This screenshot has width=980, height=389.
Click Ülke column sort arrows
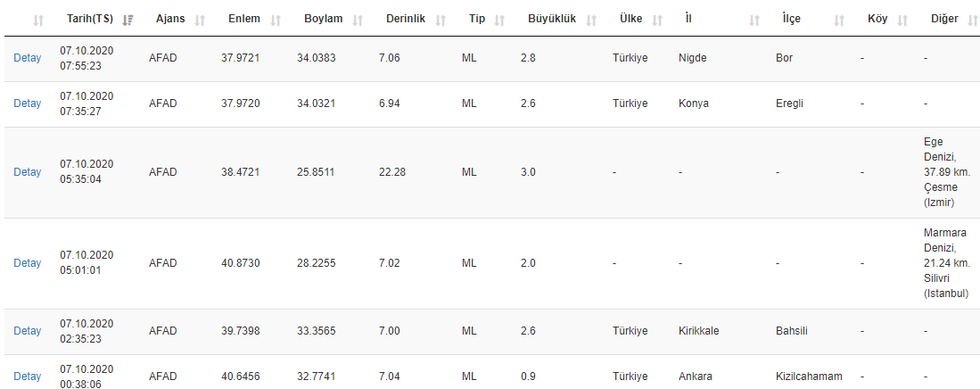657,20
